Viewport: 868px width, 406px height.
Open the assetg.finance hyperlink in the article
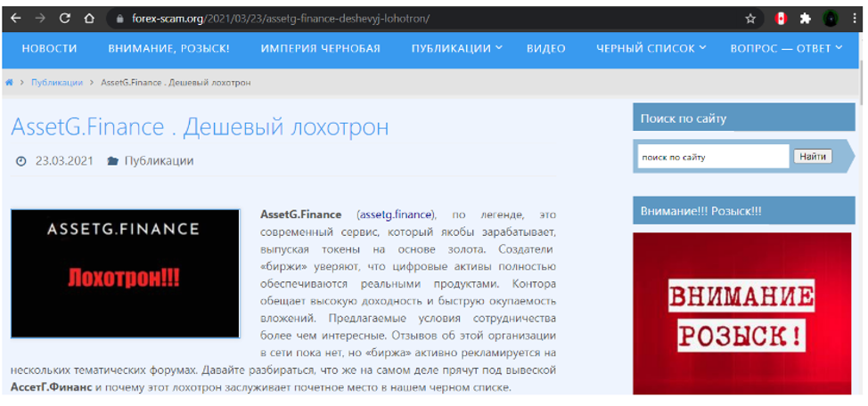(x=396, y=215)
